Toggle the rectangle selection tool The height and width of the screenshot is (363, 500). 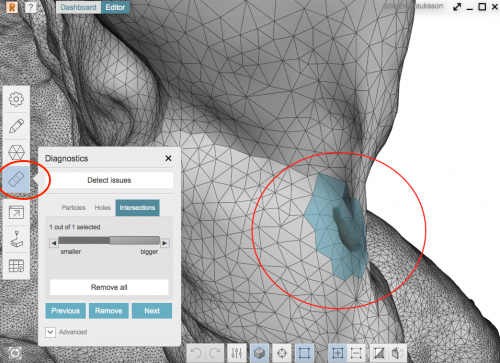[304, 353]
